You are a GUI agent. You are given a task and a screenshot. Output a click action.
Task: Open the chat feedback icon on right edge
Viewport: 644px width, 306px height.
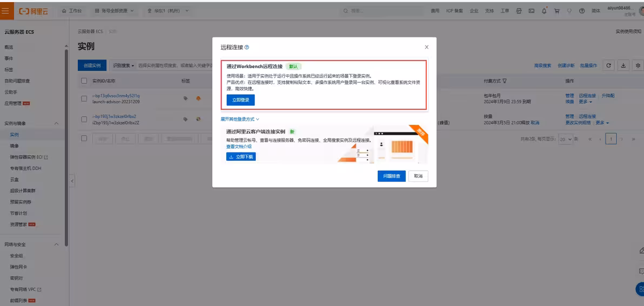[x=641, y=271]
